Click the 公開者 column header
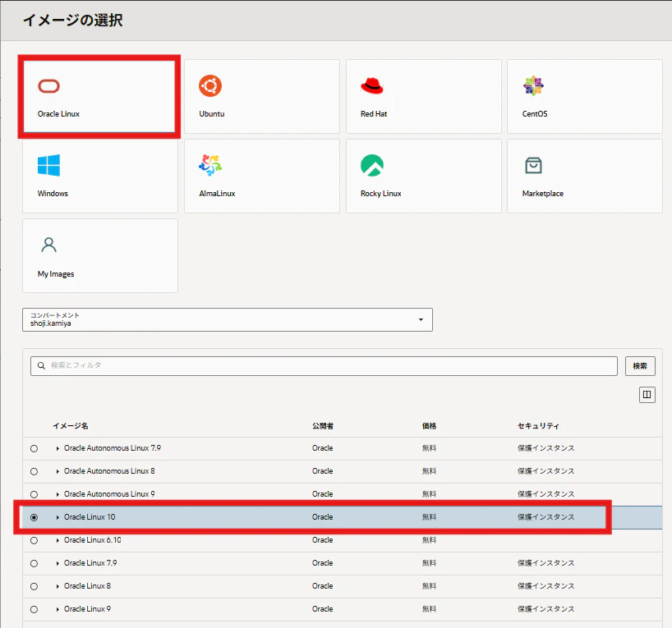The height and width of the screenshot is (628, 672). [x=323, y=426]
